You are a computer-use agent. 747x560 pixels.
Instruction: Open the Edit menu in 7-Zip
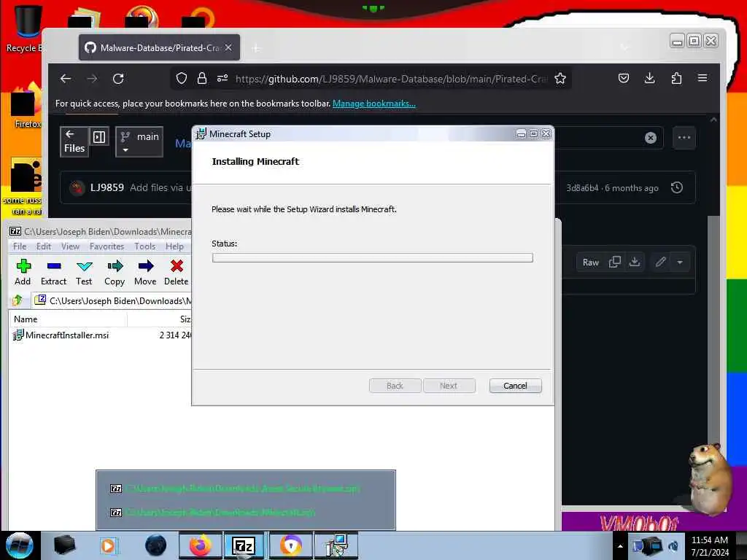(x=43, y=246)
